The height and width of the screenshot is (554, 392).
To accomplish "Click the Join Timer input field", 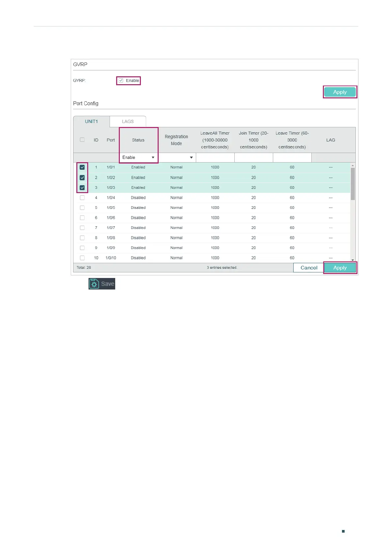I will pos(254,158).
